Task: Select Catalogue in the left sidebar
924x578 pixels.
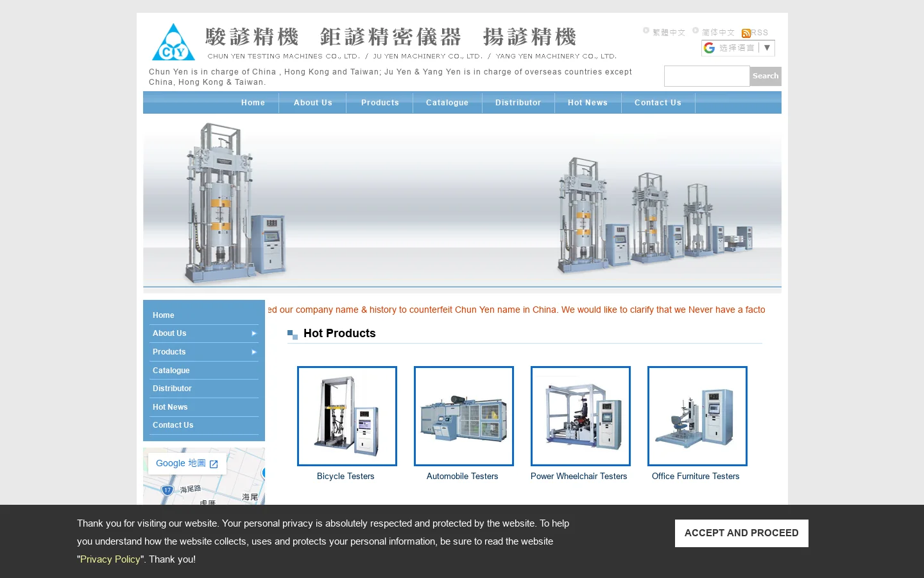Action: click(x=204, y=371)
